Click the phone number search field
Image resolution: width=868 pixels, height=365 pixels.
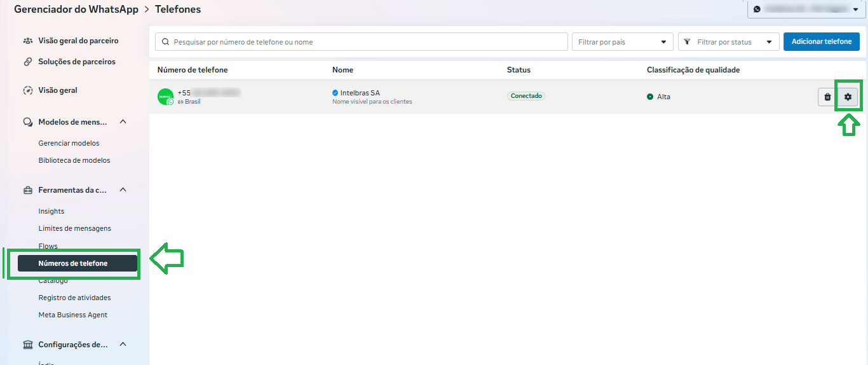[362, 42]
